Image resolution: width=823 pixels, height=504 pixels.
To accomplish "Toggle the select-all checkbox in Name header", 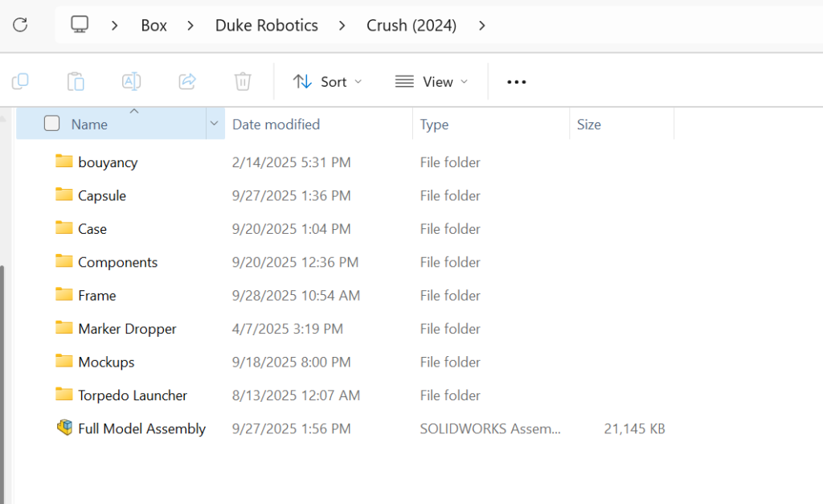I will tap(52, 124).
